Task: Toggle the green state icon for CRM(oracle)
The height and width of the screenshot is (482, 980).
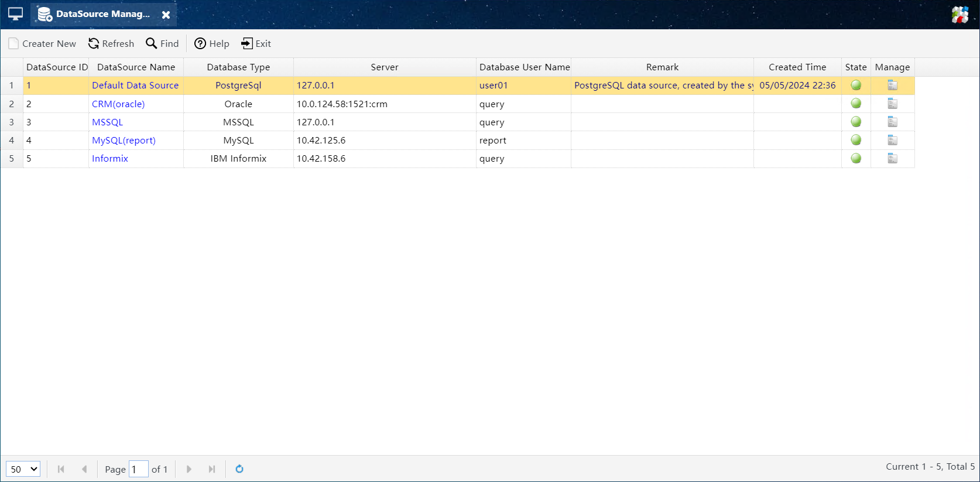Action: tap(856, 104)
